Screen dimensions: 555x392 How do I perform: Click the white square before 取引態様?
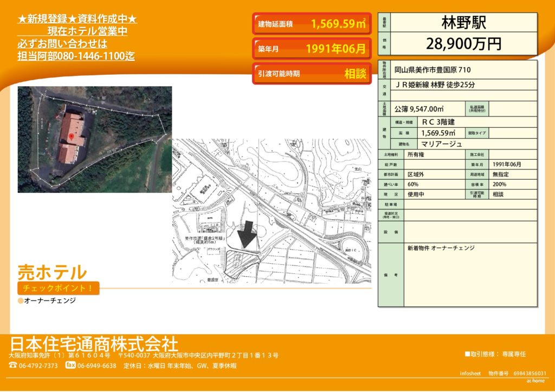[468, 354]
